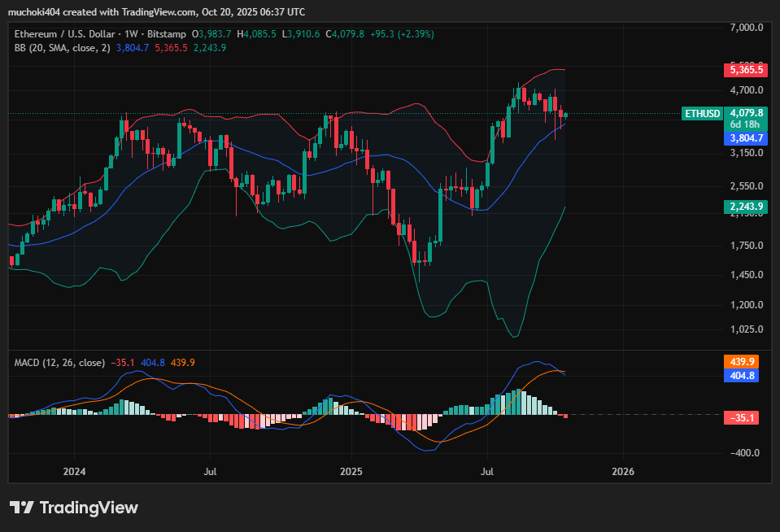780x532 pixels.
Task: Click the +95.3 (+2.39%) change value
Action: 402,34
